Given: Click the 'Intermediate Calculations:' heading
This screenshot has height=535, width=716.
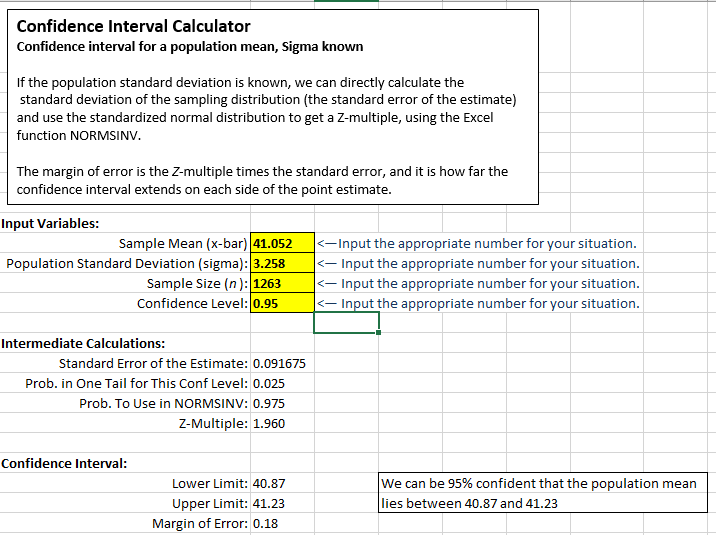Looking at the screenshot, I should tap(83, 343).
